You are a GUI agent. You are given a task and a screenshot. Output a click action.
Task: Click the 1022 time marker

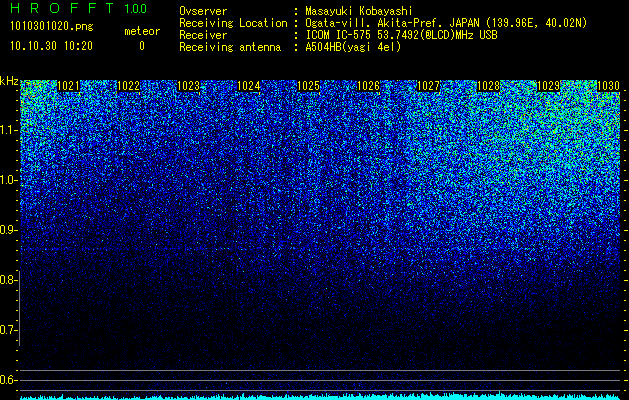(129, 86)
